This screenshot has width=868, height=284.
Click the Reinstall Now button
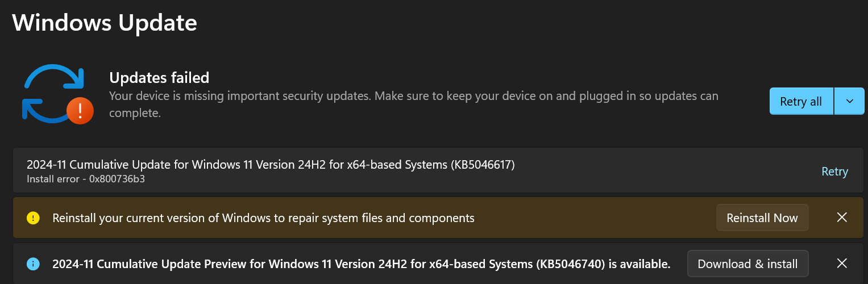point(762,218)
